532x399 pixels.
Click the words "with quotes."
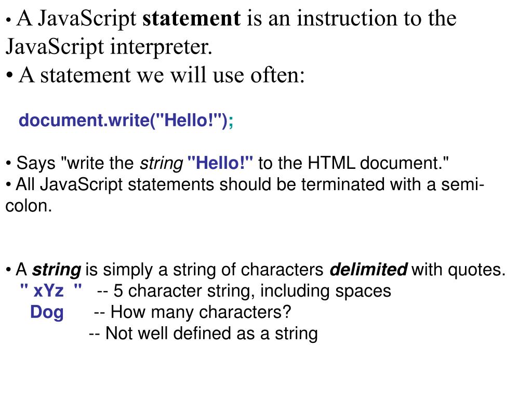tap(458, 270)
